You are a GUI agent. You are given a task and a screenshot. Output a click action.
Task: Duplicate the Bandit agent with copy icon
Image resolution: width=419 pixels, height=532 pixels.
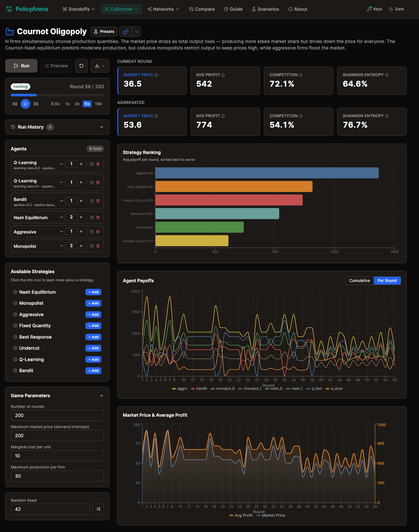(x=92, y=201)
